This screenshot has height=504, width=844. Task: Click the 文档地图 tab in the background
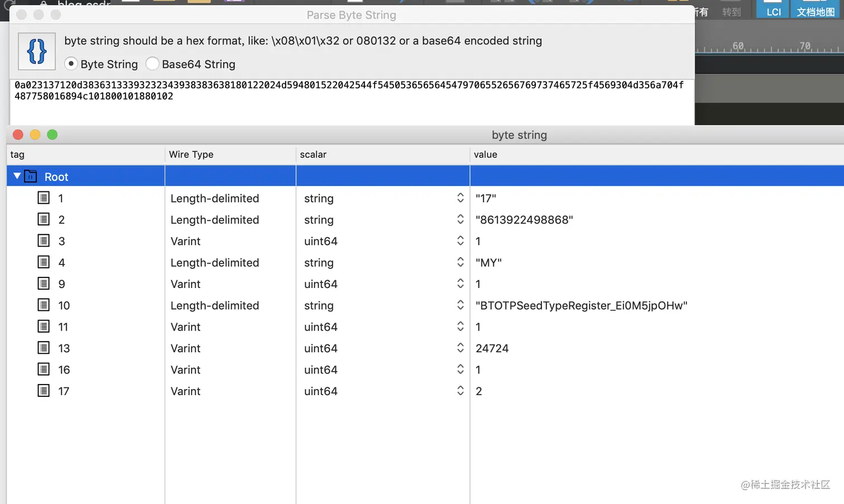(x=816, y=11)
